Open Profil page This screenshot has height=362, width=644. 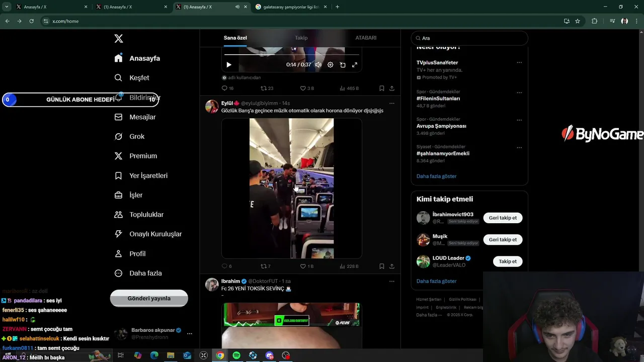(x=130, y=254)
